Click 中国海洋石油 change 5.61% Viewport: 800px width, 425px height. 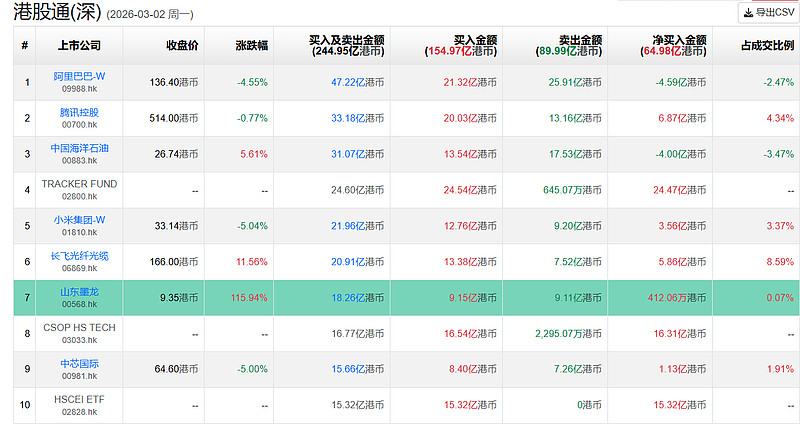click(x=254, y=154)
